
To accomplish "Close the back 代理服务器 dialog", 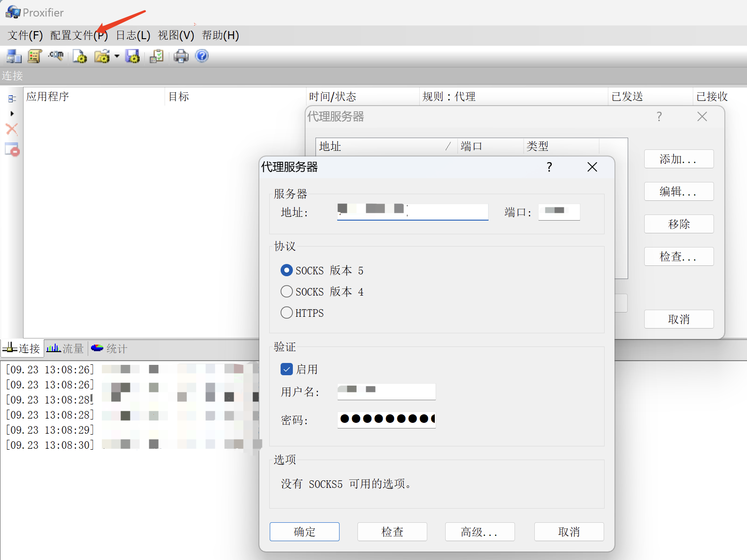I will pos(702,116).
